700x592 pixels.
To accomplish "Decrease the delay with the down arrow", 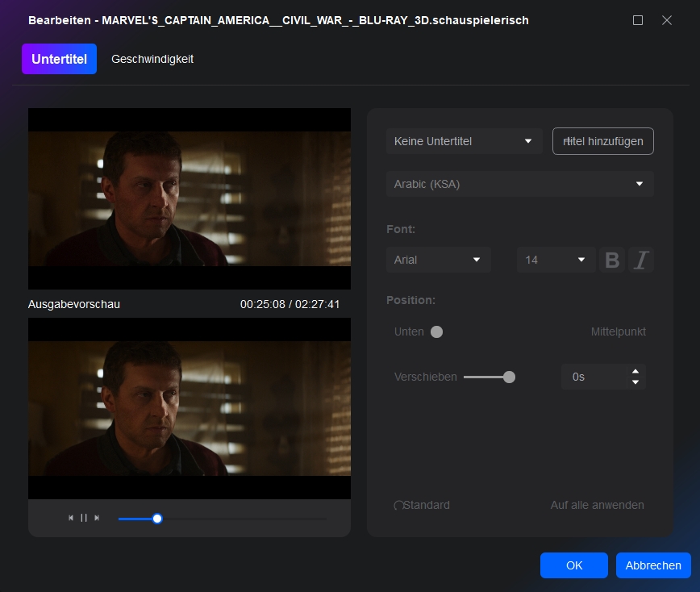I will [635, 382].
